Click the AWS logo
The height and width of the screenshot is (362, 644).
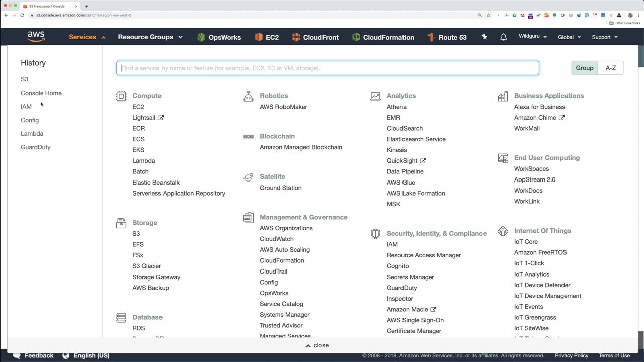[x=36, y=37]
